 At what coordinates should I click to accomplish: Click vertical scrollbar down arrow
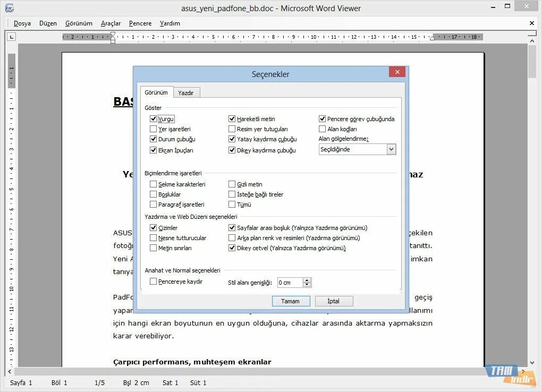click(532, 363)
